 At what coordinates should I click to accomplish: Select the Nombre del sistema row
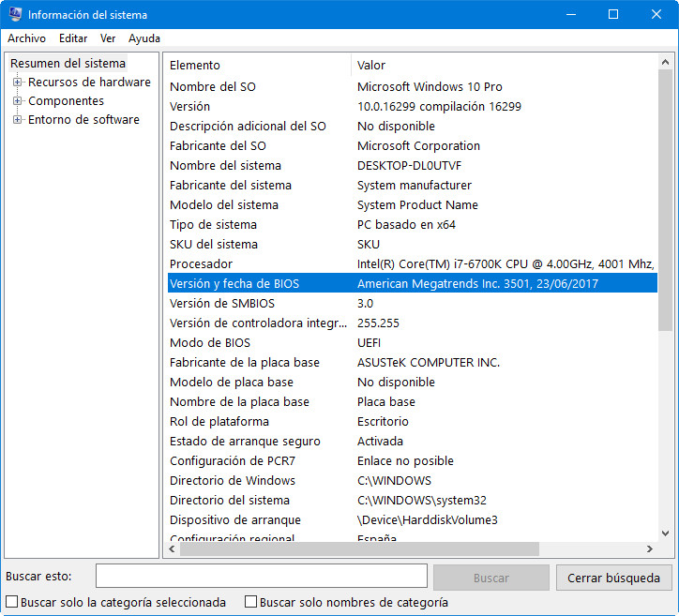click(413, 165)
